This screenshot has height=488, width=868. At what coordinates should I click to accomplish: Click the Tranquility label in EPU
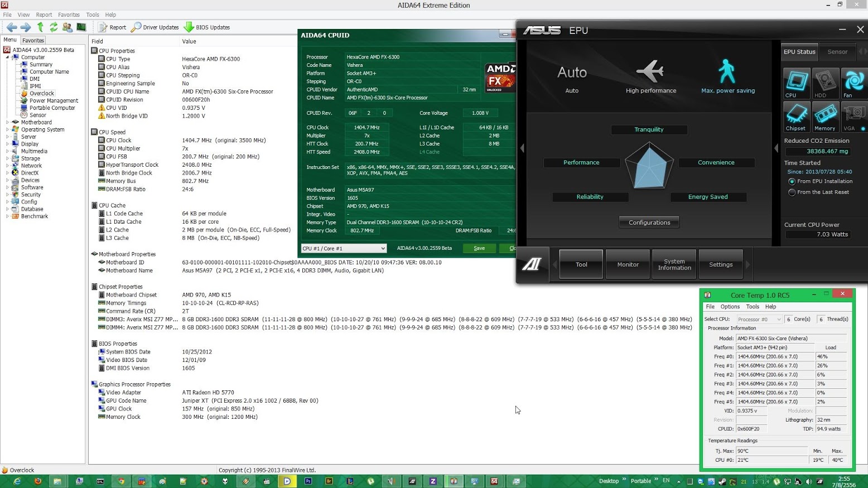[649, 129]
